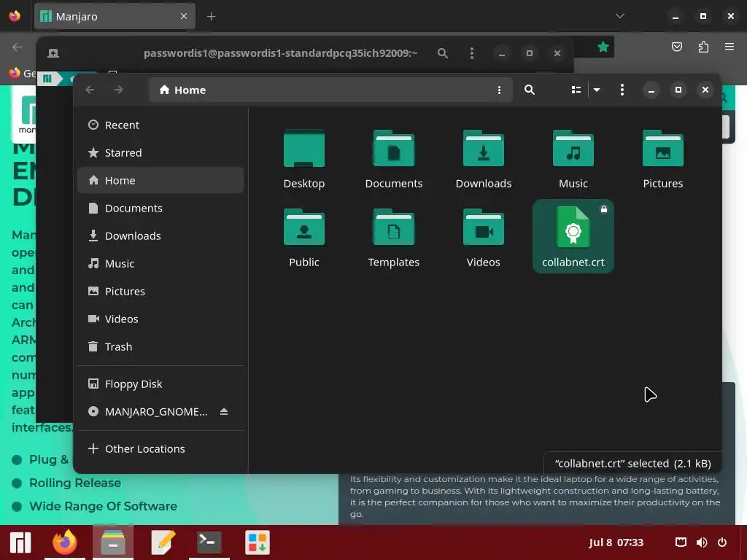The height and width of the screenshot is (560, 747).
Task: Open Firefox extensions icon
Action: (x=703, y=47)
